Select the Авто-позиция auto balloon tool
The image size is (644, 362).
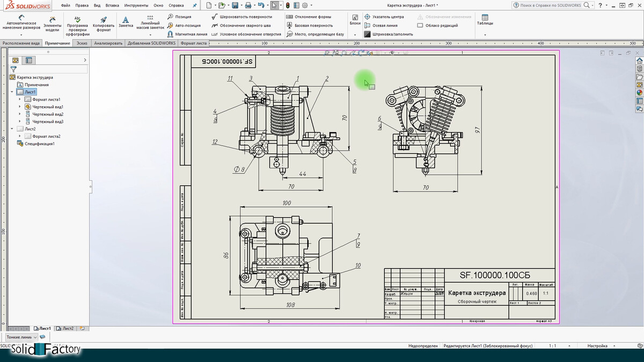pyautogui.click(x=184, y=25)
